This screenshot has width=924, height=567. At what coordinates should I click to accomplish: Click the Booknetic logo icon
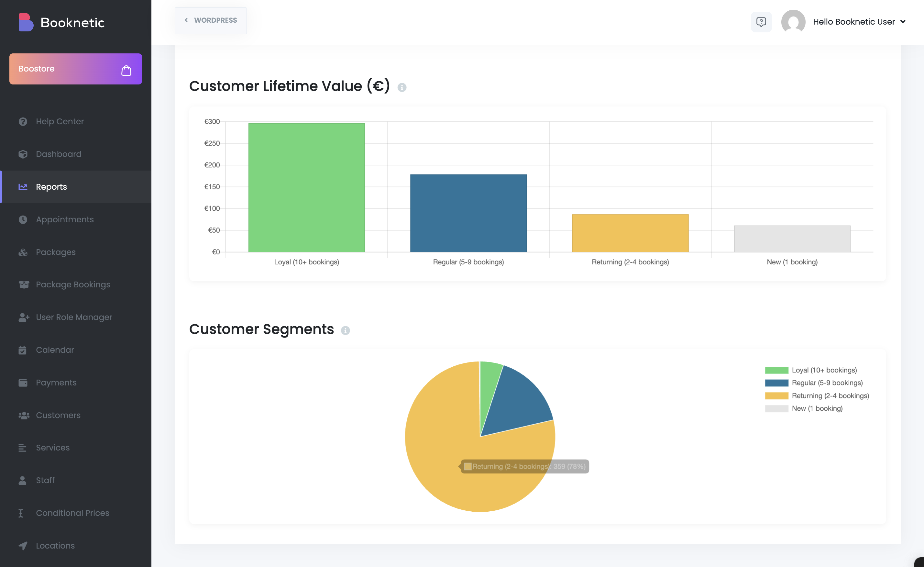[26, 23]
